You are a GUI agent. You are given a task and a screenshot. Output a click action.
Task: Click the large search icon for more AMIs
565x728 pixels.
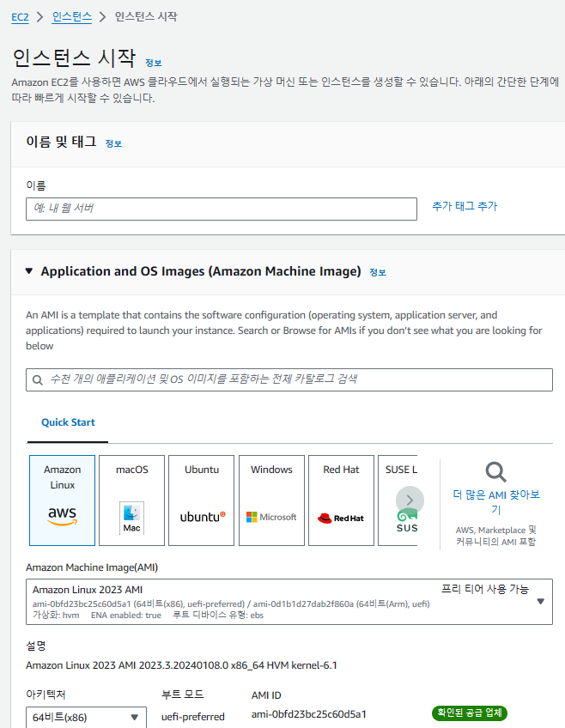(x=495, y=472)
